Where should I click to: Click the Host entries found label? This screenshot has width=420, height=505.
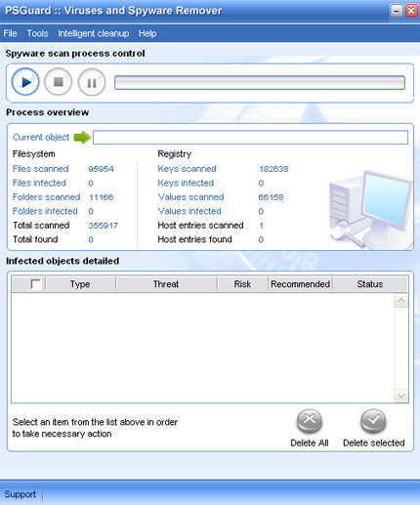coord(194,239)
